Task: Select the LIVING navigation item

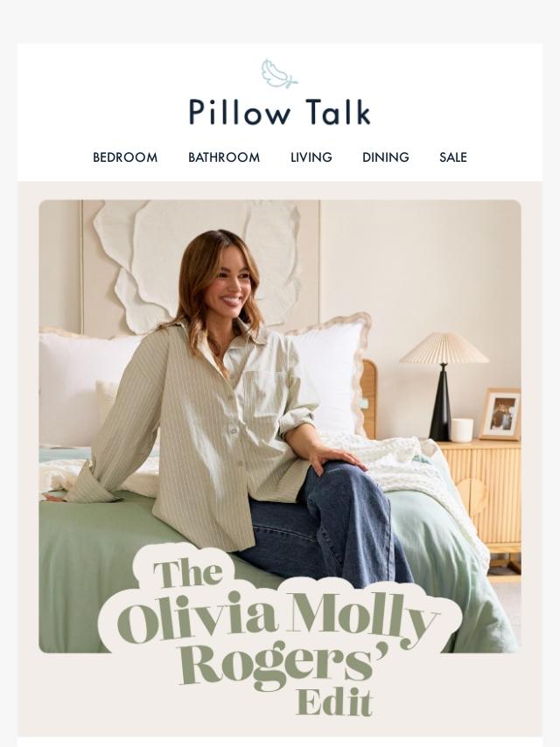Action: click(x=311, y=157)
